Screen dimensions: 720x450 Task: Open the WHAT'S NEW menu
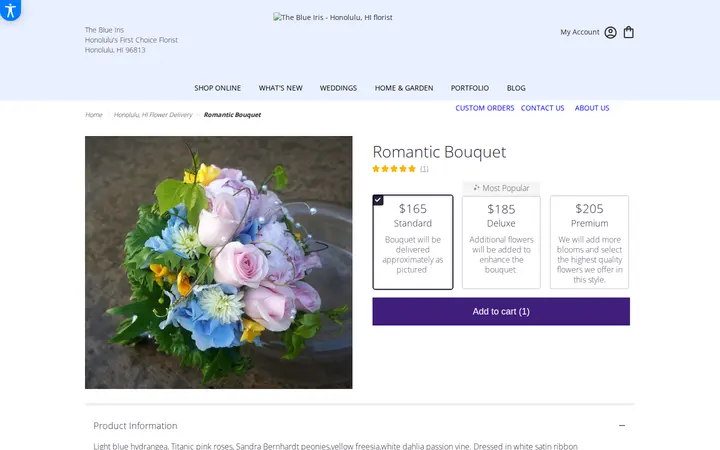(x=281, y=88)
